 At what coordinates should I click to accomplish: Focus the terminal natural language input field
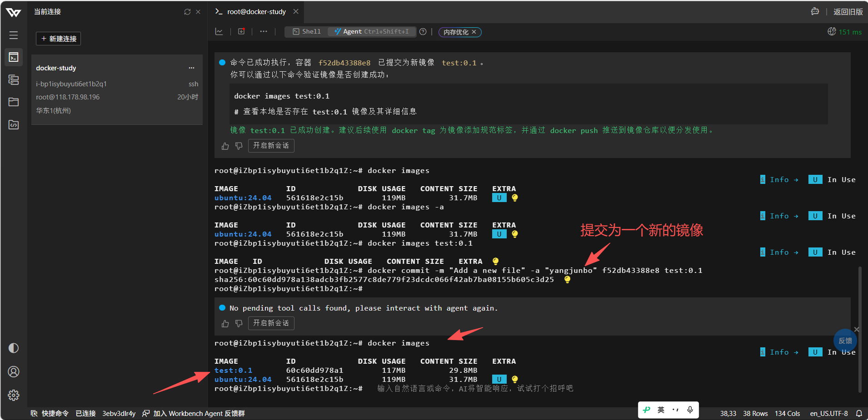(x=475, y=389)
